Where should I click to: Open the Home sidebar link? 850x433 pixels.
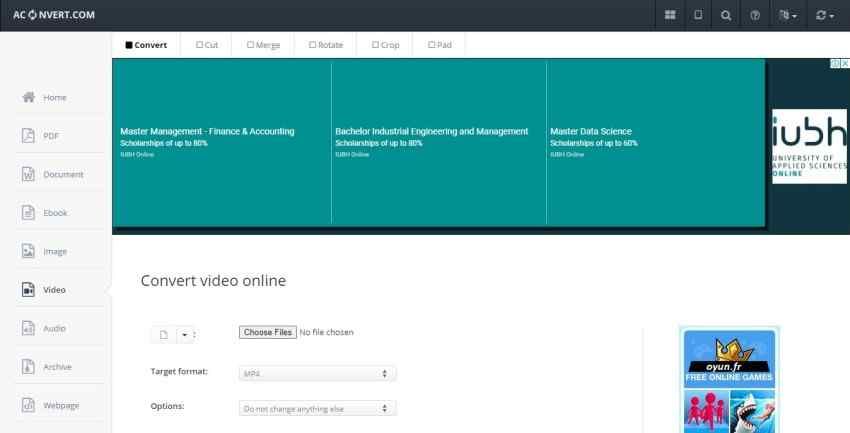(x=55, y=98)
